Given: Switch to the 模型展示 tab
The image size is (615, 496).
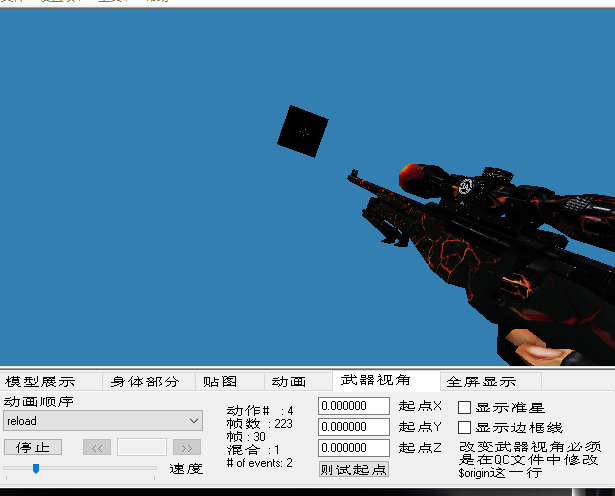Looking at the screenshot, I should 51,381.
